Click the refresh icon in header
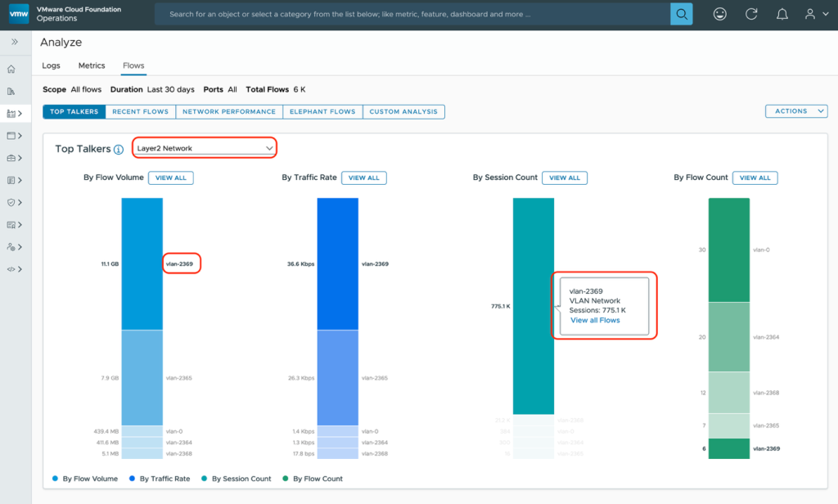 751,14
